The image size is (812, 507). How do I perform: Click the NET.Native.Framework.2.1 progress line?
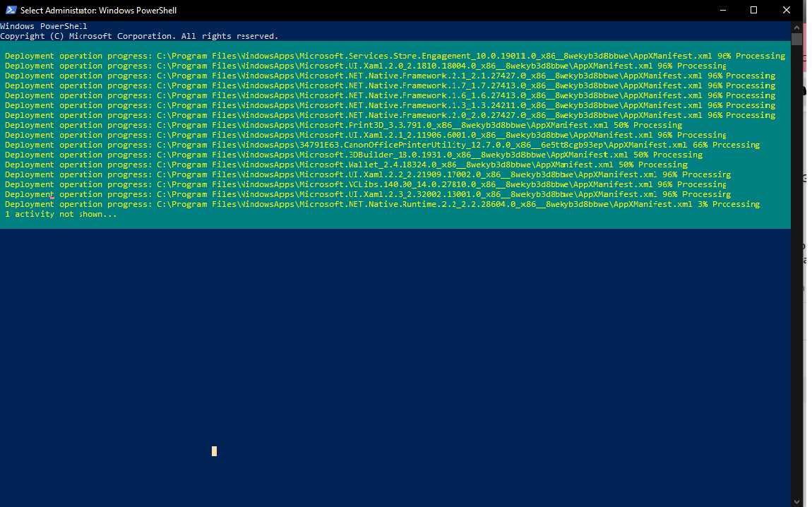click(x=390, y=76)
